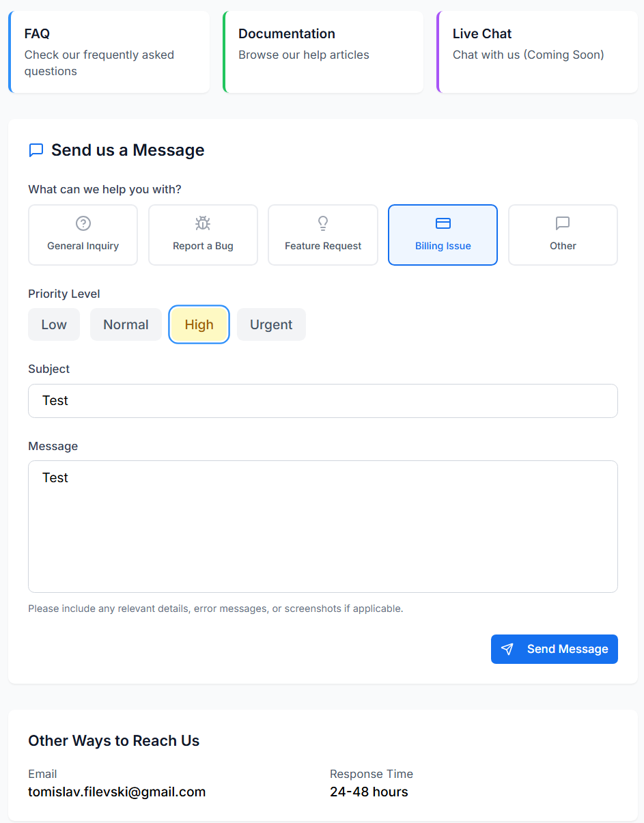Choose Normal priority level
The width and height of the screenshot is (644, 823).
click(x=126, y=324)
